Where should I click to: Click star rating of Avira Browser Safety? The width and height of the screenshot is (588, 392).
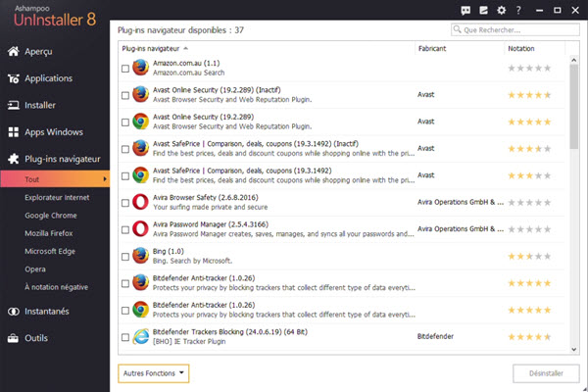[x=529, y=203]
